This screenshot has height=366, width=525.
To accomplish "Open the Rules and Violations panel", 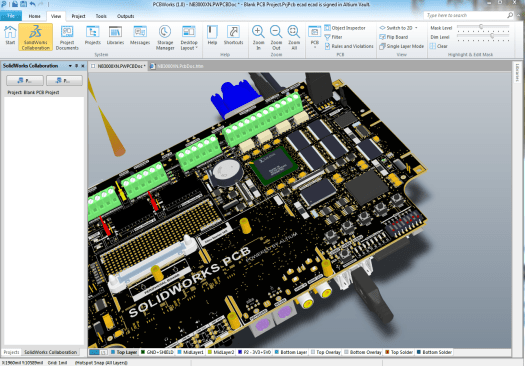I will click(349, 46).
